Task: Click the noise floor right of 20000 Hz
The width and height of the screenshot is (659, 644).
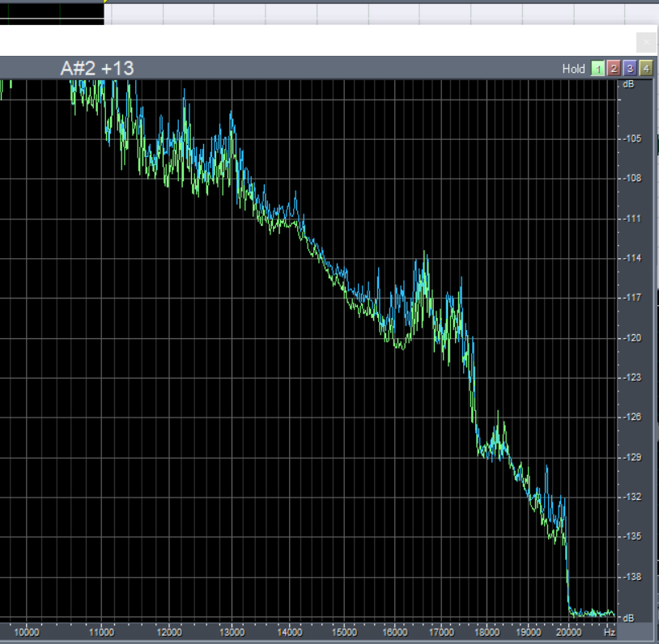Action: tap(591, 612)
